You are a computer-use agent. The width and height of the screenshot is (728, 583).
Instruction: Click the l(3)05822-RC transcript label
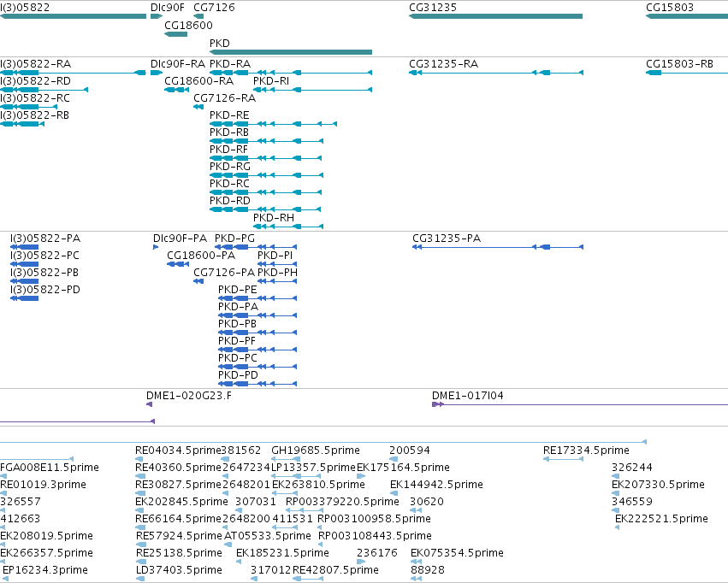pos(35,97)
